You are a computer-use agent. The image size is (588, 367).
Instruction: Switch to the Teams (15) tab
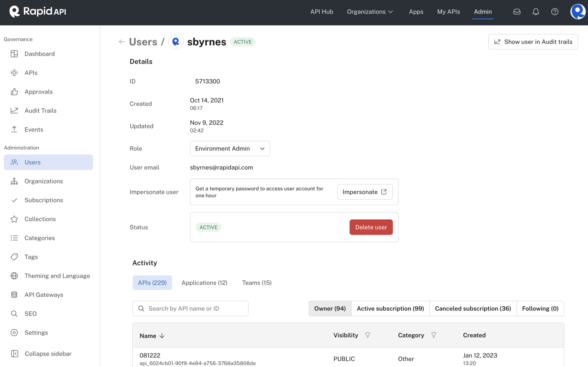(257, 283)
